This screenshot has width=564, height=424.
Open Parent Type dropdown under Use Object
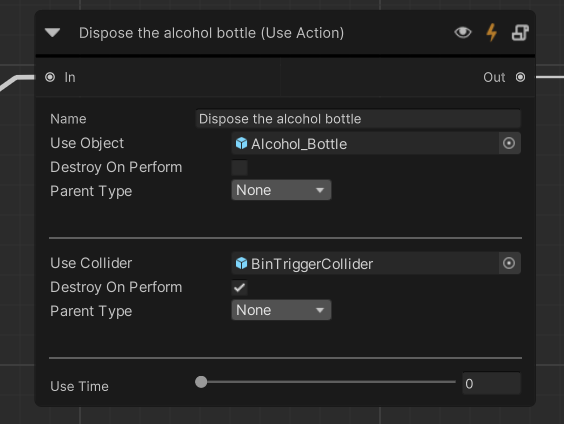coord(281,190)
